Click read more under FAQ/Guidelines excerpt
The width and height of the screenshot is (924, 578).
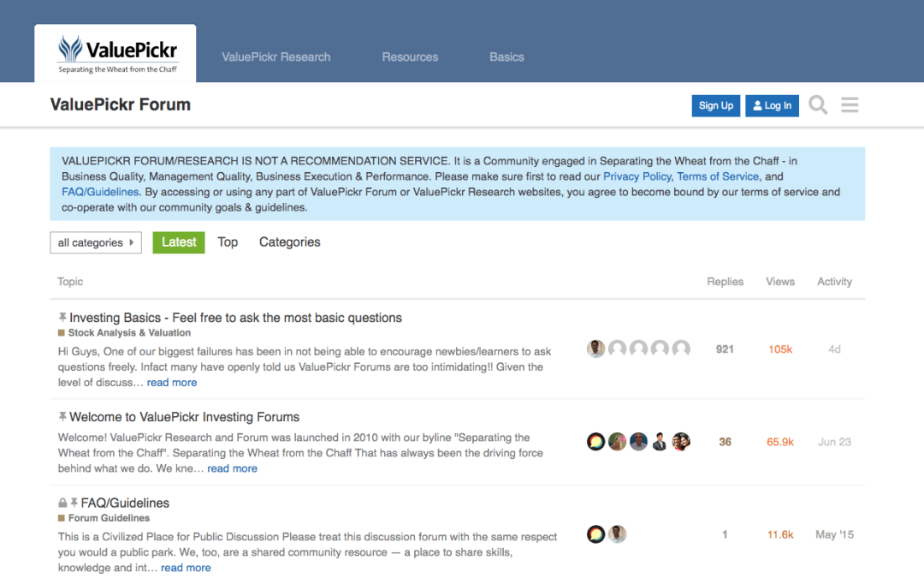tap(186, 568)
